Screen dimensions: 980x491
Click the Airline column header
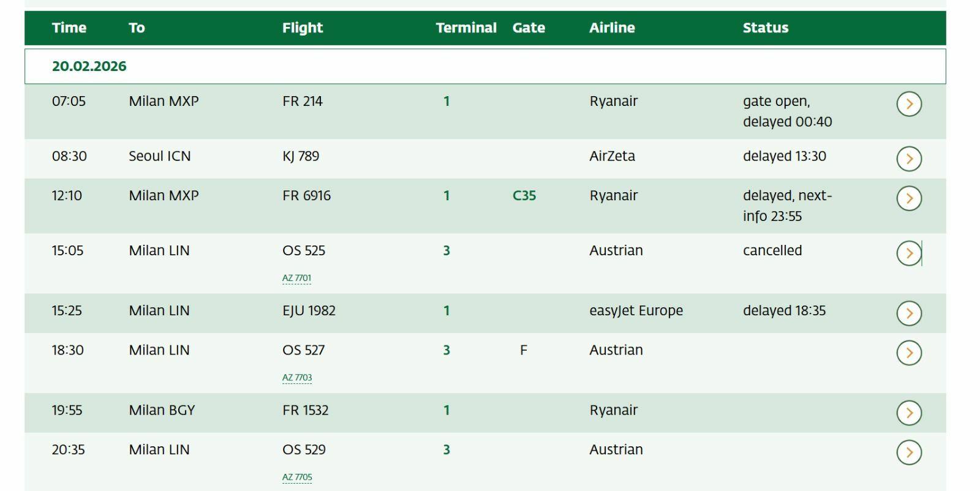pyautogui.click(x=612, y=28)
